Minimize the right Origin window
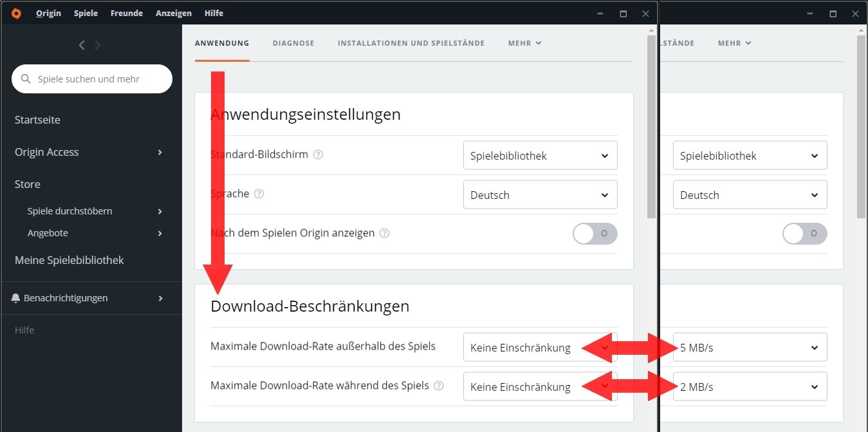This screenshot has height=432, width=868. click(809, 14)
